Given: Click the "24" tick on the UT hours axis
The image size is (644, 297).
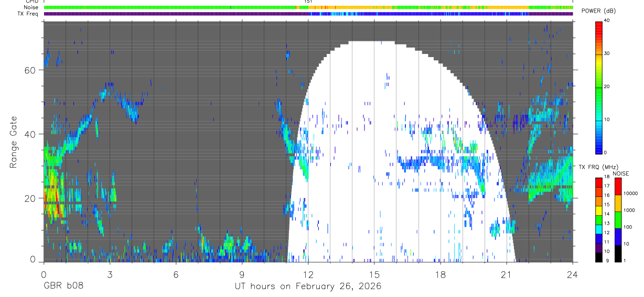Looking at the screenshot, I should 573,274.
